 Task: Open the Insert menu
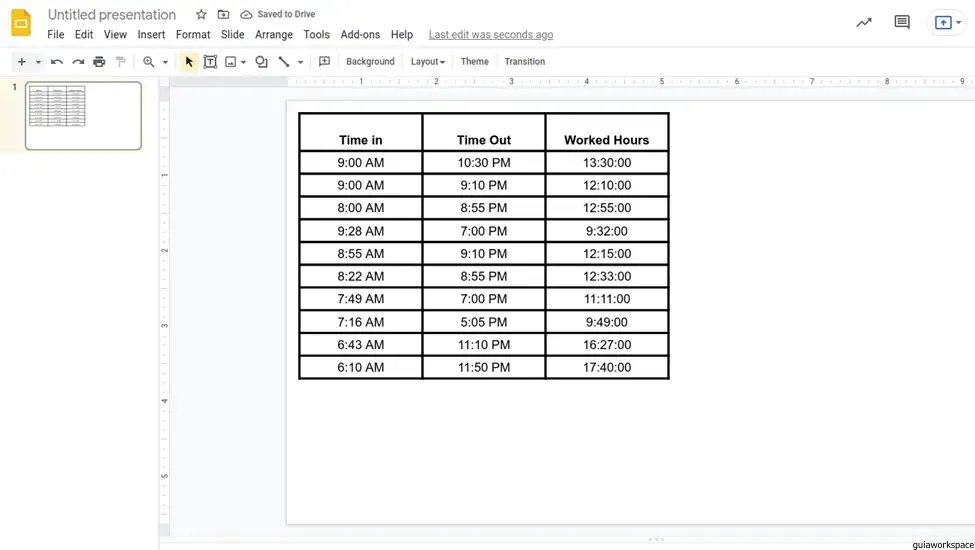pos(151,35)
